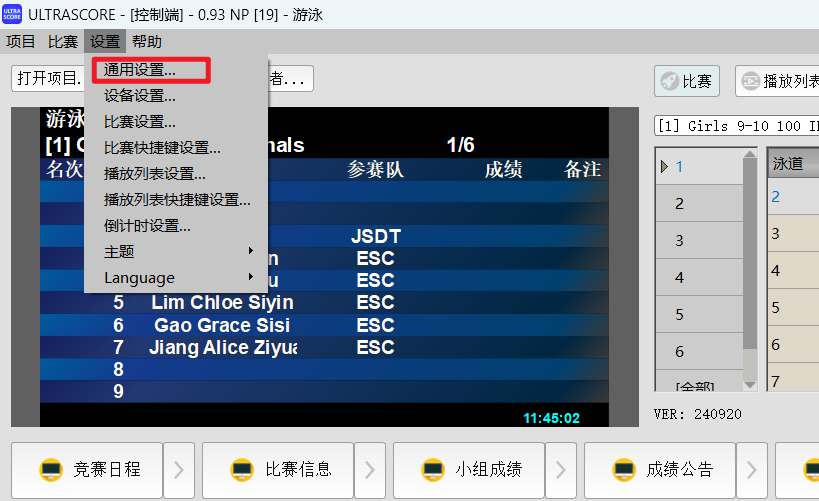Select 通用设置... from the menu
This screenshot has height=501, width=819.
pos(140,70)
